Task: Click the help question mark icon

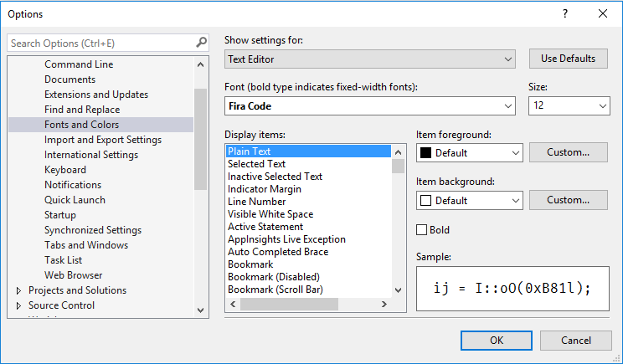Action: click(x=565, y=13)
